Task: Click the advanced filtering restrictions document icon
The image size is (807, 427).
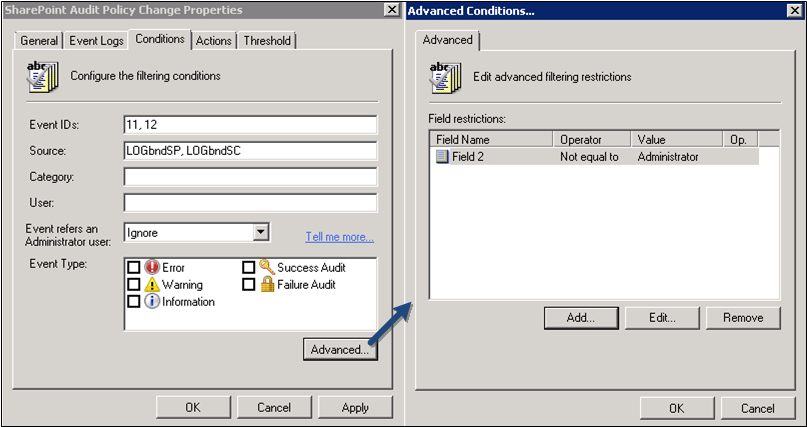Action: tap(446, 77)
